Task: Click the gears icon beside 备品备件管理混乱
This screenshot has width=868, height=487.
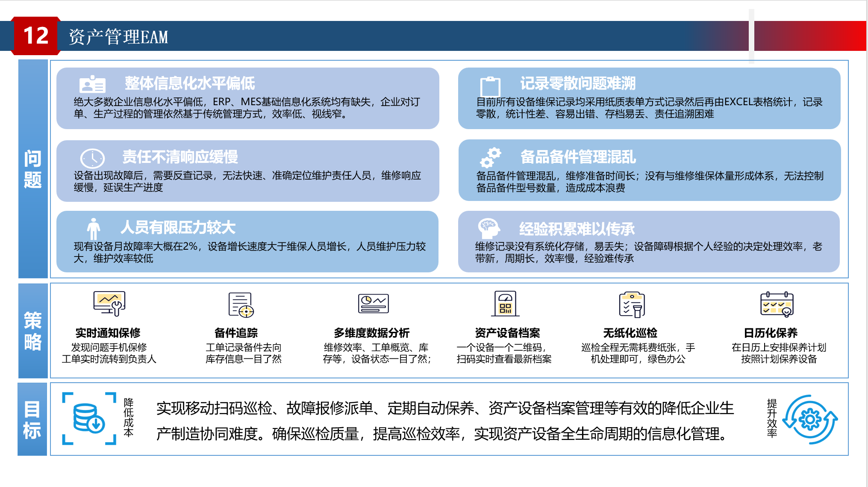Action: click(x=490, y=157)
